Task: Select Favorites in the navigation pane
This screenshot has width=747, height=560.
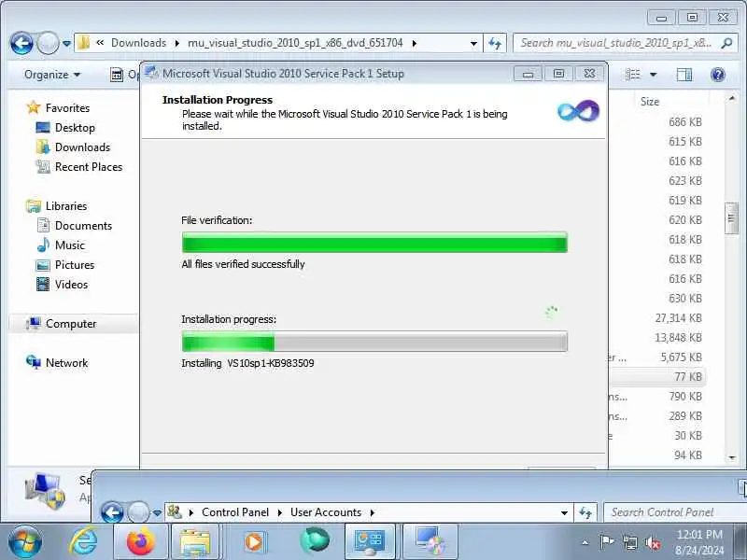Action: pyautogui.click(x=67, y=108)
